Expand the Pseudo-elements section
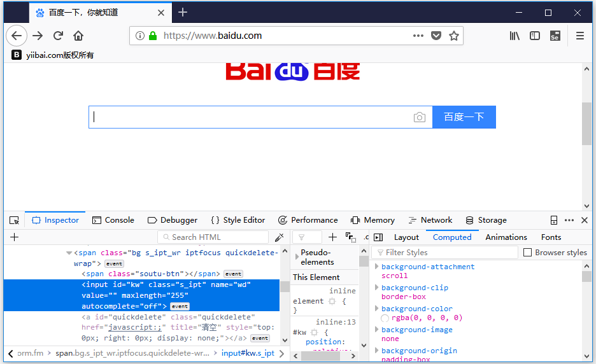 (297, 257)
